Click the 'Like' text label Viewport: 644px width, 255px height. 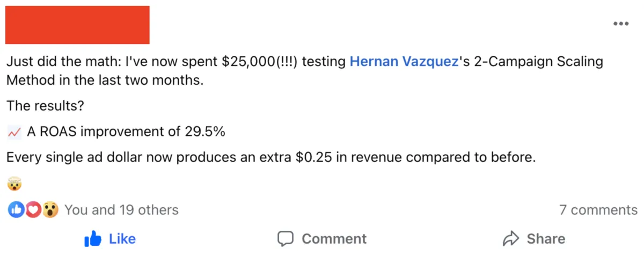(122, 238)
